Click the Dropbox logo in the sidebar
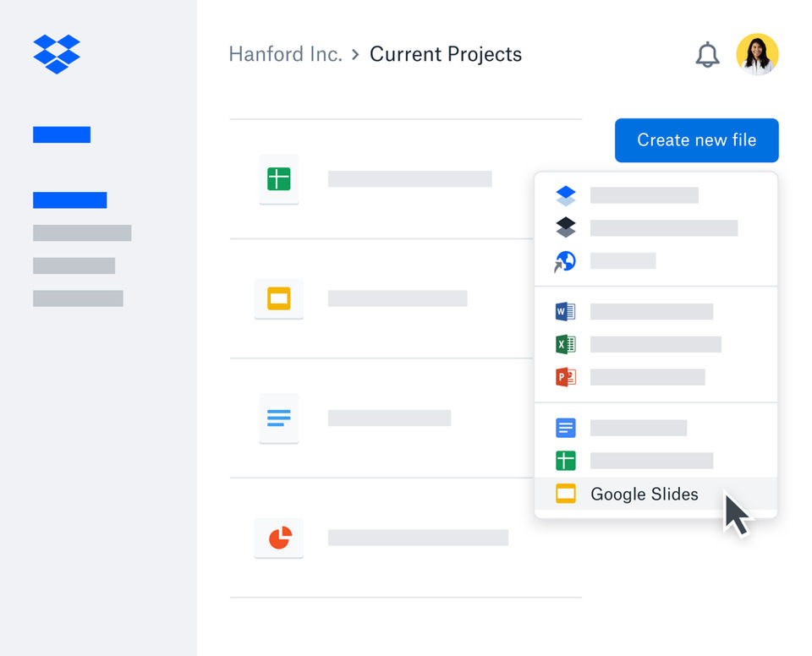The width and height of the screenshot is (812, 656). pyautogui.click(x=57, y=53)
